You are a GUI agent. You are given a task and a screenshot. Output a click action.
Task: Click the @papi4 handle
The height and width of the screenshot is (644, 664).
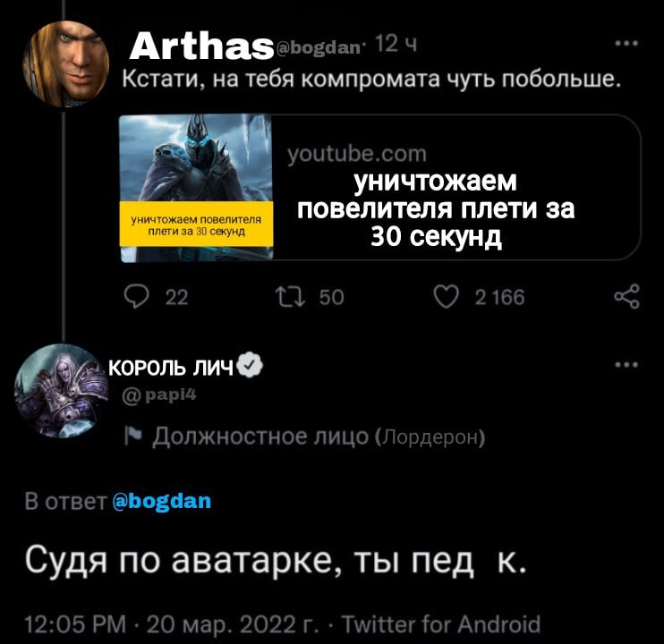point(159,395)
